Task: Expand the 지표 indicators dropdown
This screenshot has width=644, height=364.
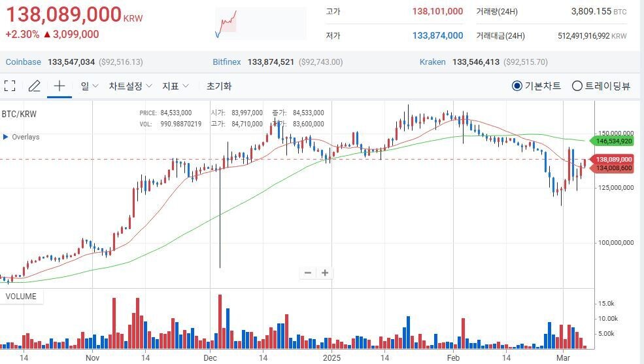Action: tap(175, 86)
